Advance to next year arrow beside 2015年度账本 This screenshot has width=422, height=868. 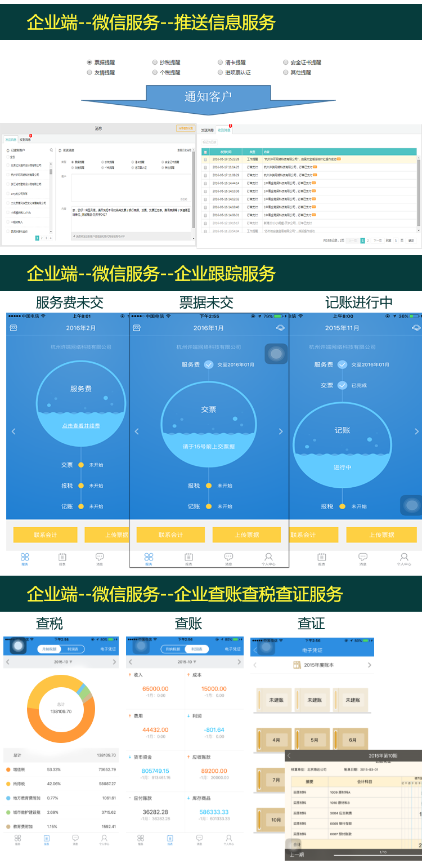[370, 665]
